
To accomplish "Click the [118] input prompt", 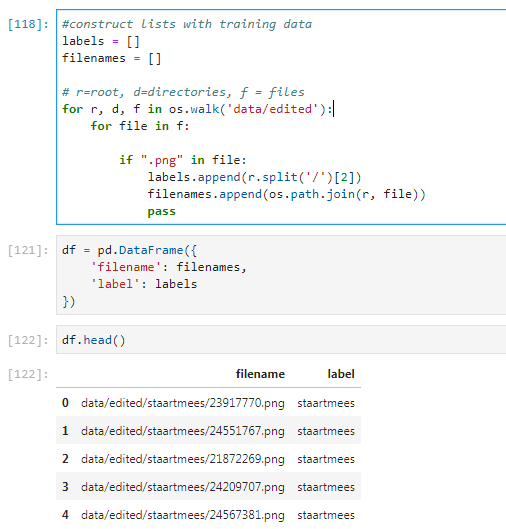I will (28, 24).
